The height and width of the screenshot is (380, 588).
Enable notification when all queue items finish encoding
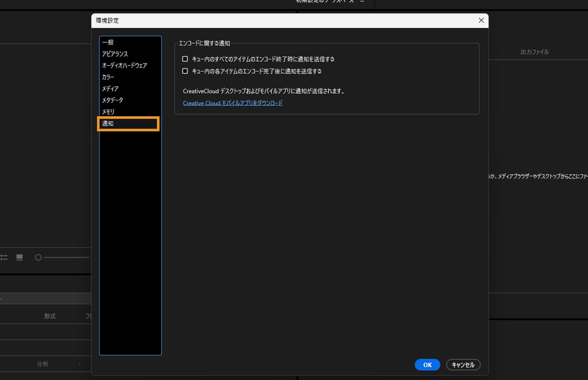[185, 59]
